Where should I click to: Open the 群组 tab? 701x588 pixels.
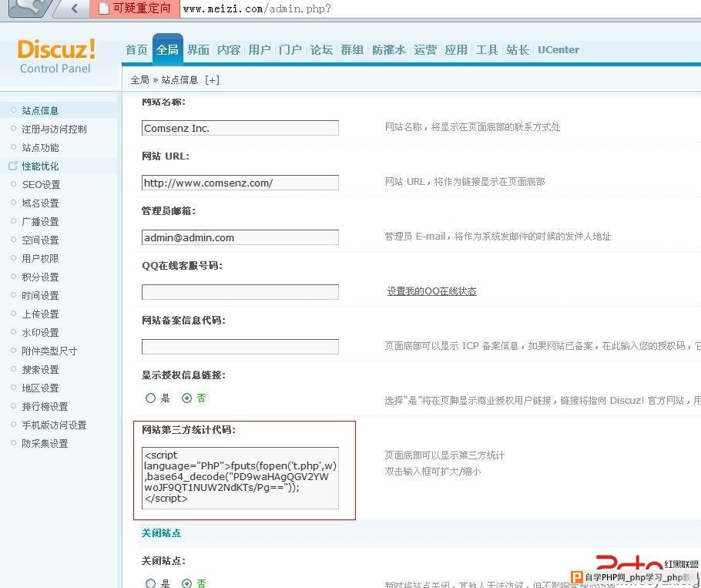coord(352,49)
